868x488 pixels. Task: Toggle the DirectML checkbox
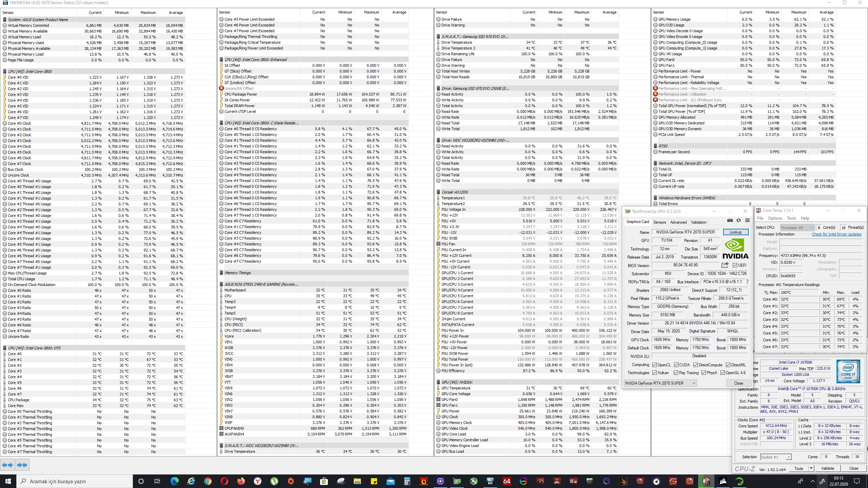[x=728, y=365]
